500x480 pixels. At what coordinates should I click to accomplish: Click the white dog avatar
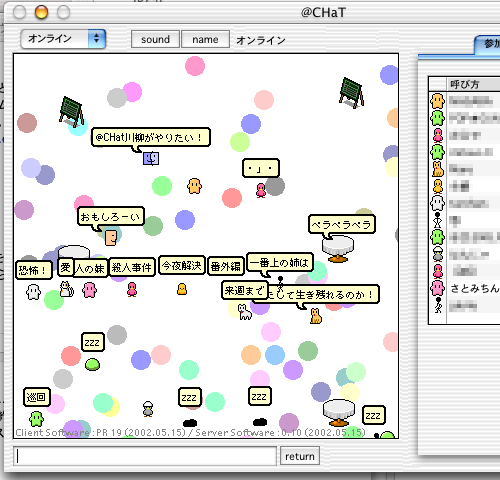click(x=245, y=312)
